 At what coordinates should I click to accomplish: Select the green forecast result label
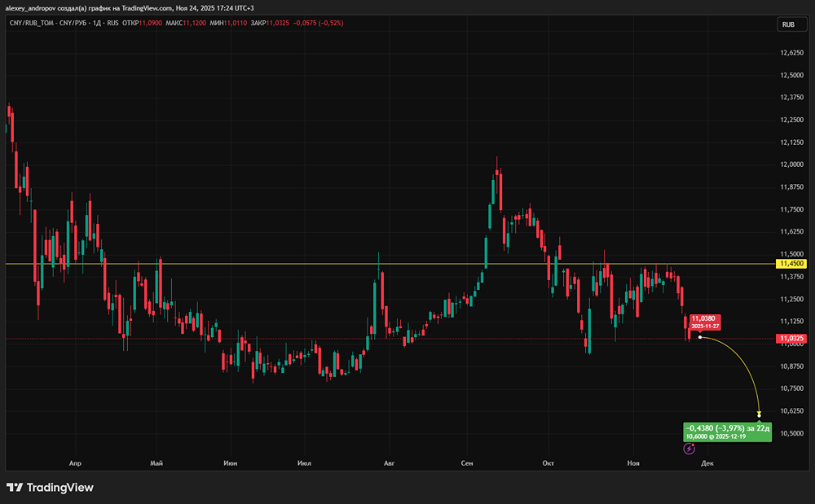(727, 432)
